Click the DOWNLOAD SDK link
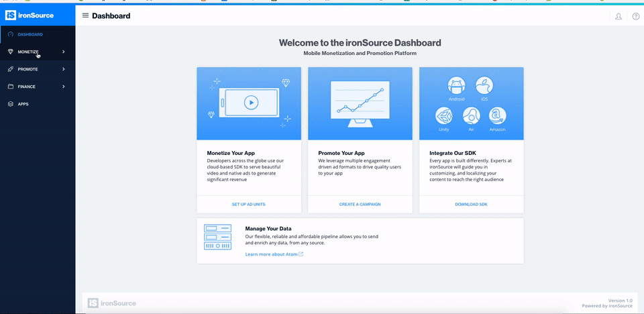Viewport: 644px width, 314px height. [x=471, y=204]
